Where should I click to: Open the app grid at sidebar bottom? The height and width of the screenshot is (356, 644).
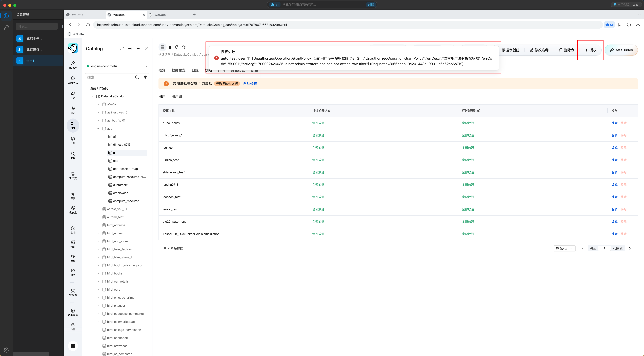[x=73, y=346]
